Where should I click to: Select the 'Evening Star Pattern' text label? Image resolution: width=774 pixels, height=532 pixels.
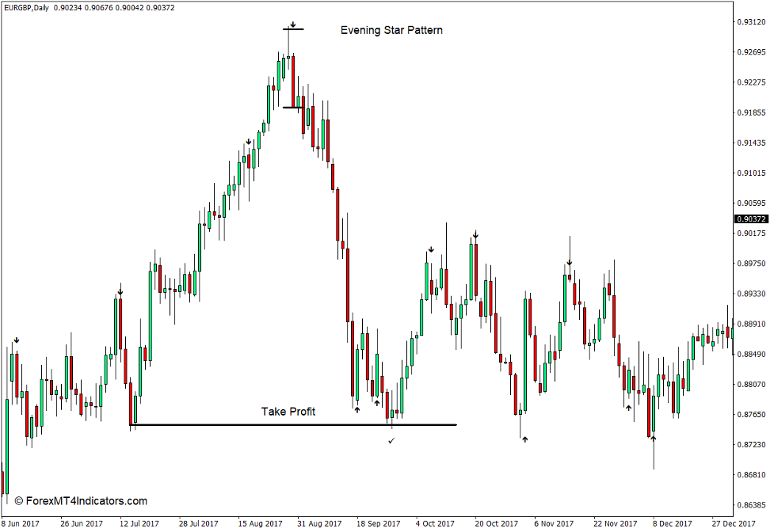click(391, 30)
